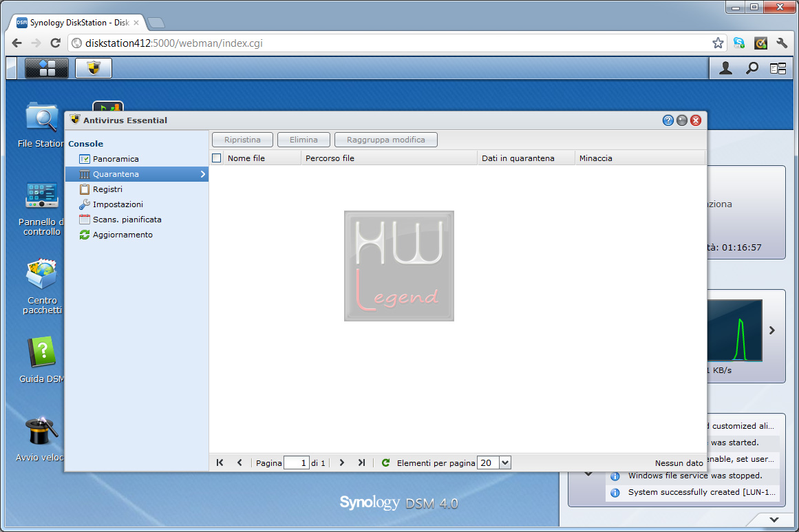799x532 pixels.
Task: Close the Synology DiskStation browser tab
Action: tap(136, 23)
